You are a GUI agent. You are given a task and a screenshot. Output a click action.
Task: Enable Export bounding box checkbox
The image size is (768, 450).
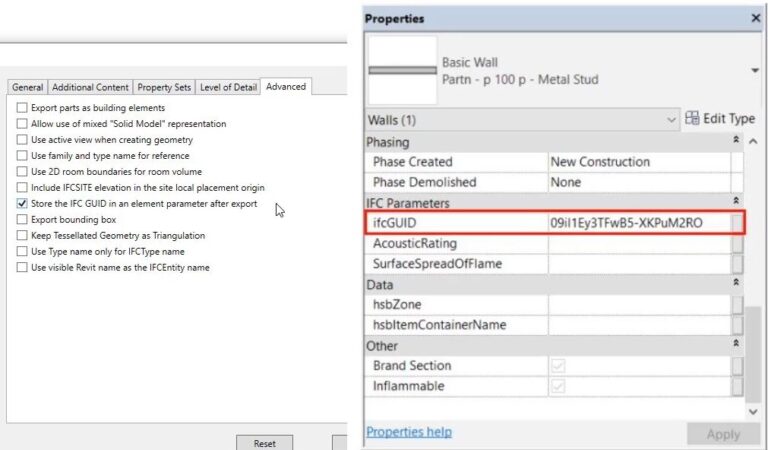(x=22, y=219)
